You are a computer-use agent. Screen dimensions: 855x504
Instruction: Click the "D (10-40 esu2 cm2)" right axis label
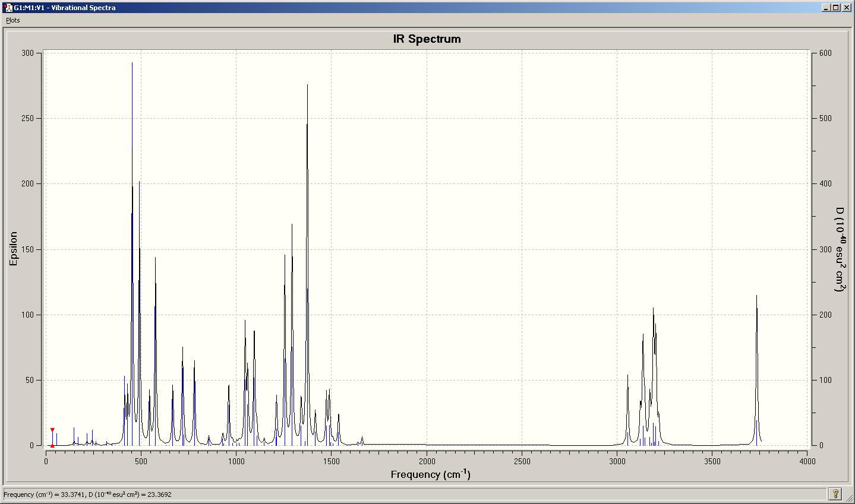coord(840,249)
